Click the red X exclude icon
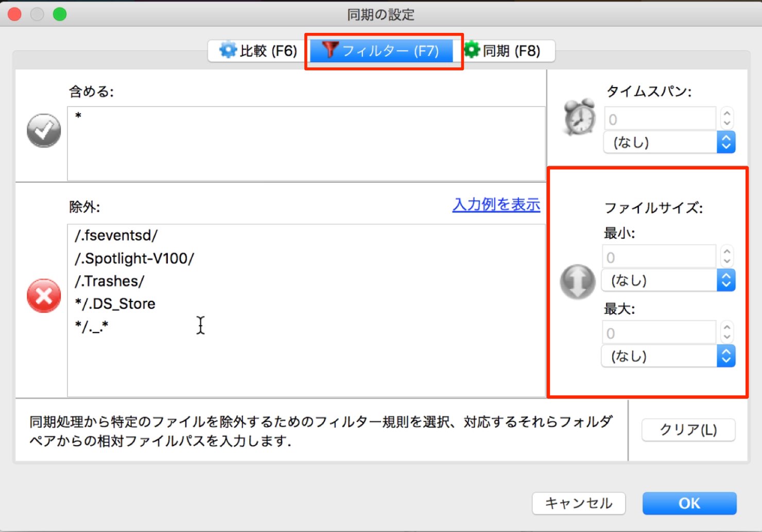This screenshot has width=762, height=532. [44, 296]
